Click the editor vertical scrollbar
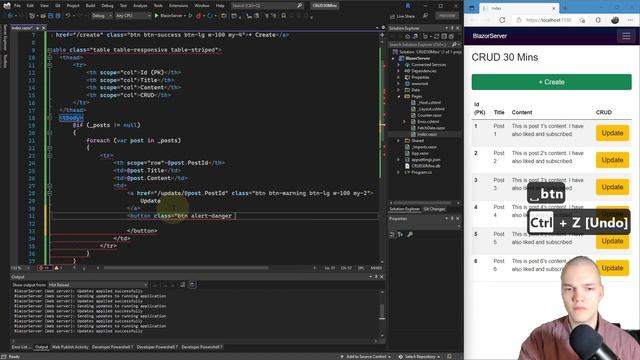 click(382, 147)
